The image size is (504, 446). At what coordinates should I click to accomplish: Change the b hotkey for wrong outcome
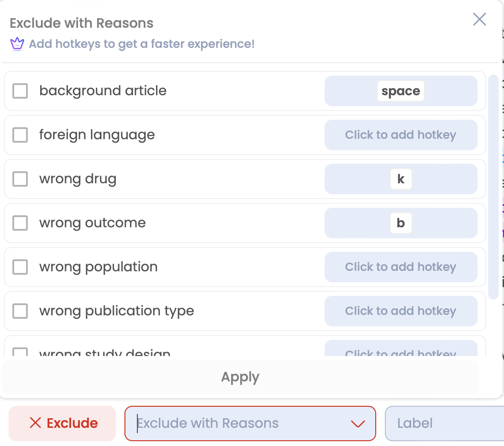pyautogui.click(x=401, y=223)
